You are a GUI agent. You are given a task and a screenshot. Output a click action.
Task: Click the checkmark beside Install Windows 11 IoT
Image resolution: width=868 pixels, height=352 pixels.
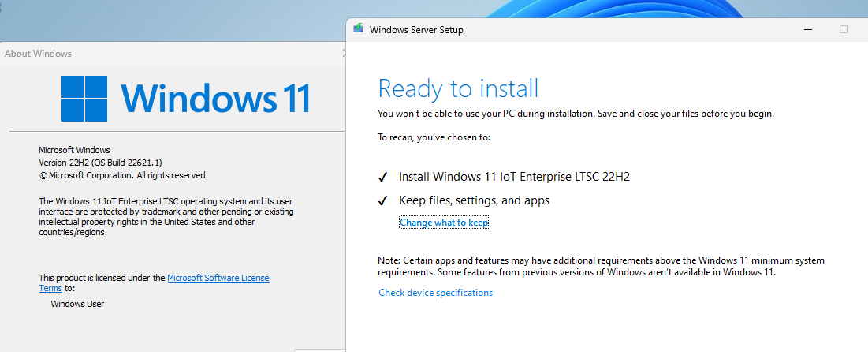click(382, 178)
